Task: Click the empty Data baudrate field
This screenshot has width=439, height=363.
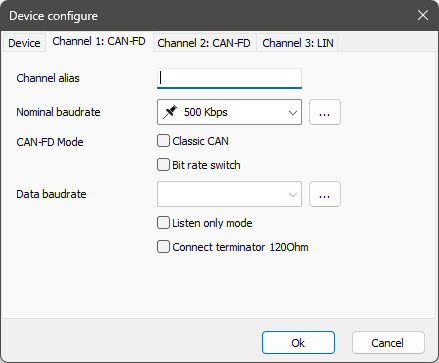Action: click(229, 194)
